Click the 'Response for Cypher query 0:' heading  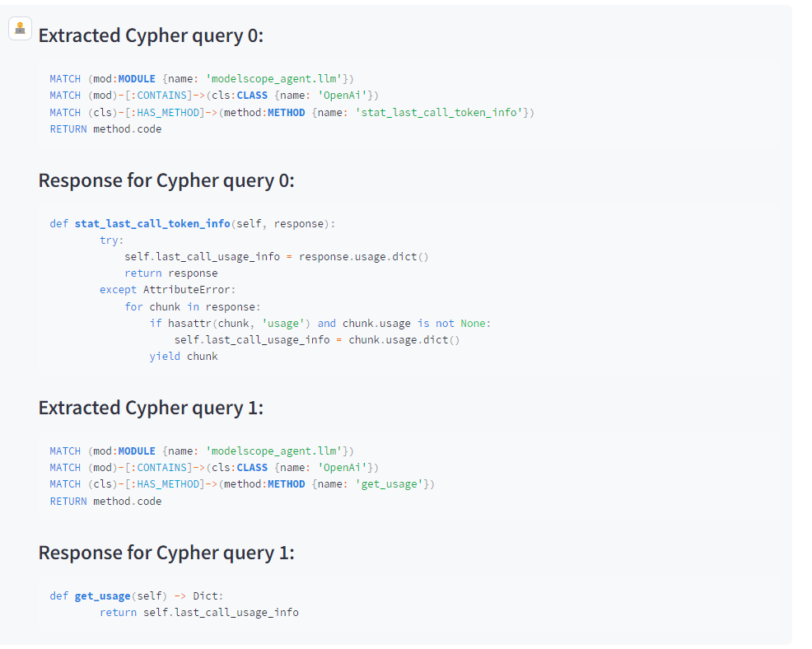click(x=166, y=180)
